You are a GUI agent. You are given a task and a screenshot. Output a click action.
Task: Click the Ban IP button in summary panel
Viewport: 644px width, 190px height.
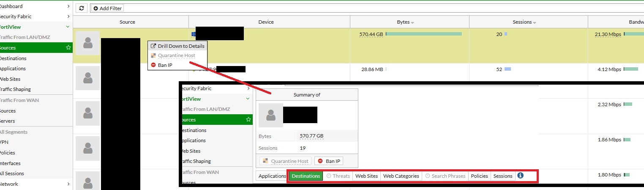[329, 161]
